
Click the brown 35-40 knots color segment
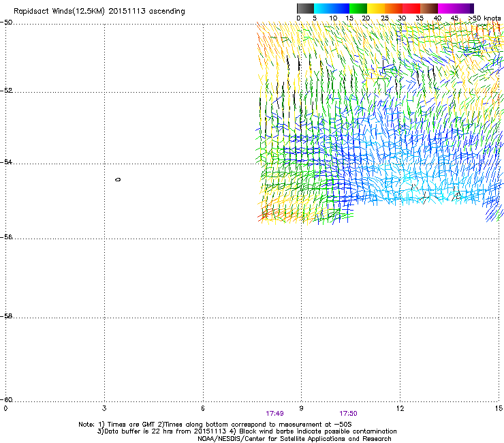429,8
